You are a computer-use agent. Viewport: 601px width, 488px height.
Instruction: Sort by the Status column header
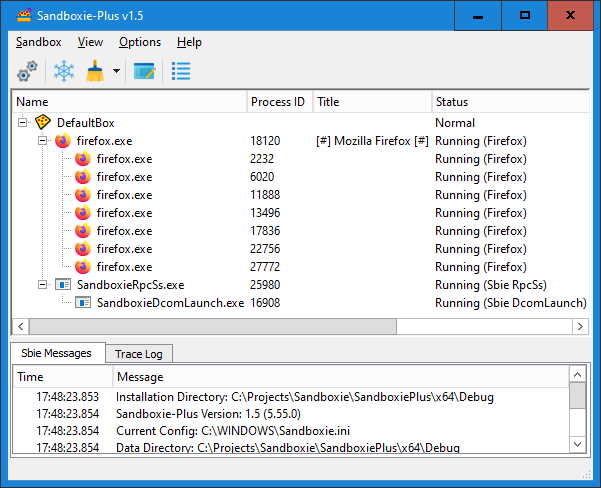(x=511, y=102)
